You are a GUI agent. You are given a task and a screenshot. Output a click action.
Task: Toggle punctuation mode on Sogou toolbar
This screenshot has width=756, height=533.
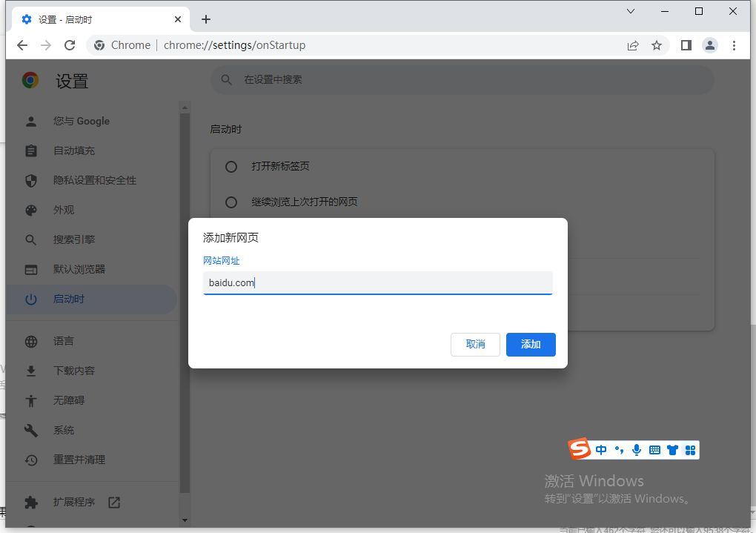pos(619,450)
